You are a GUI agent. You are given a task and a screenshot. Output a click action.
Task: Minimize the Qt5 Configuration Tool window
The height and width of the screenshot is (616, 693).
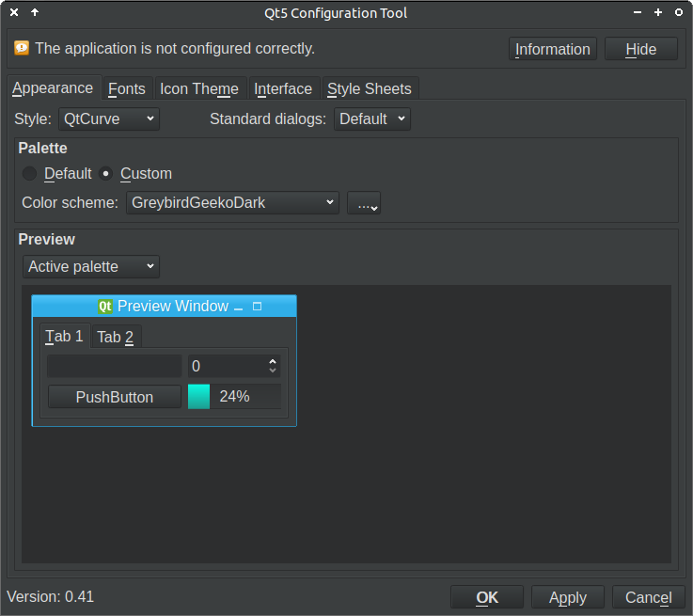point(638,12)
